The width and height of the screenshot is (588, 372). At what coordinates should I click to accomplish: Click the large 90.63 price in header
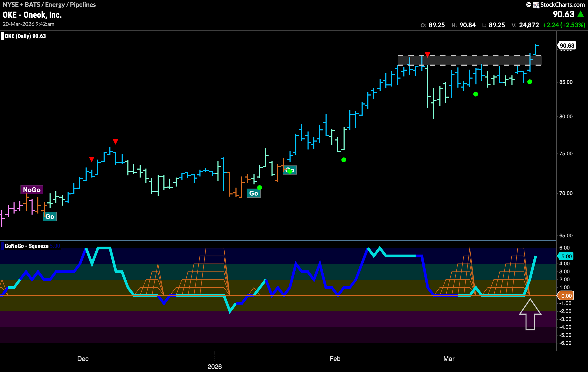[x=564, y=14]
